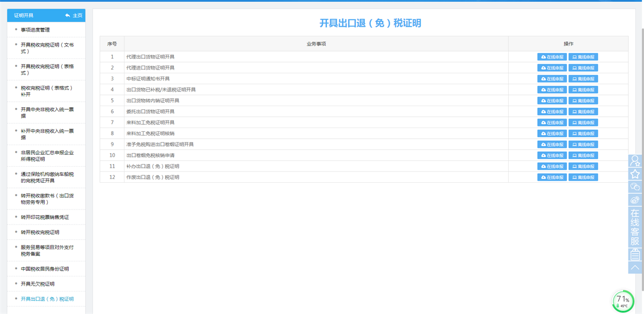This screenshot has height=314, width=644.
Task: Click 在线申报 for 来料加工免税证明核销
Action: click(552, 133)
